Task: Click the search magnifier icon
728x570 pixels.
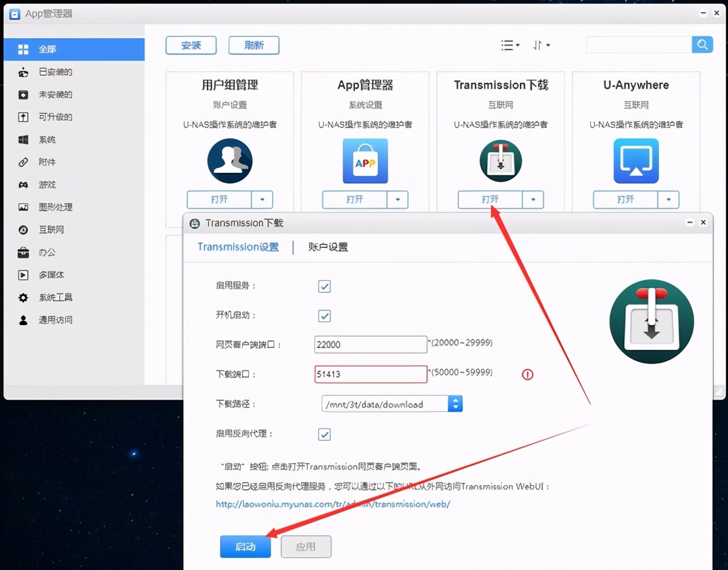Action: point(702,45)
